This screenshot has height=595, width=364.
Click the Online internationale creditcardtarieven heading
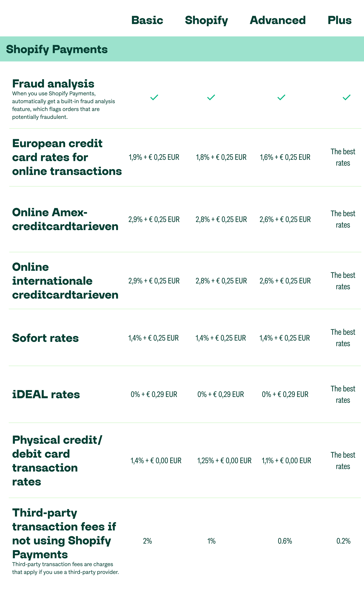click(x=65, y=281)
